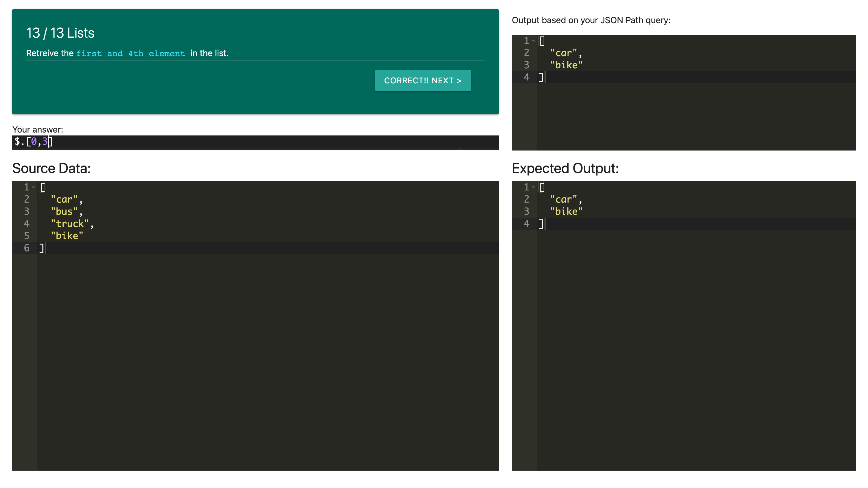Screen dimensions: 868x488
Task: Click line number 6 in Source Data gutter
Action: click(27, 248)
